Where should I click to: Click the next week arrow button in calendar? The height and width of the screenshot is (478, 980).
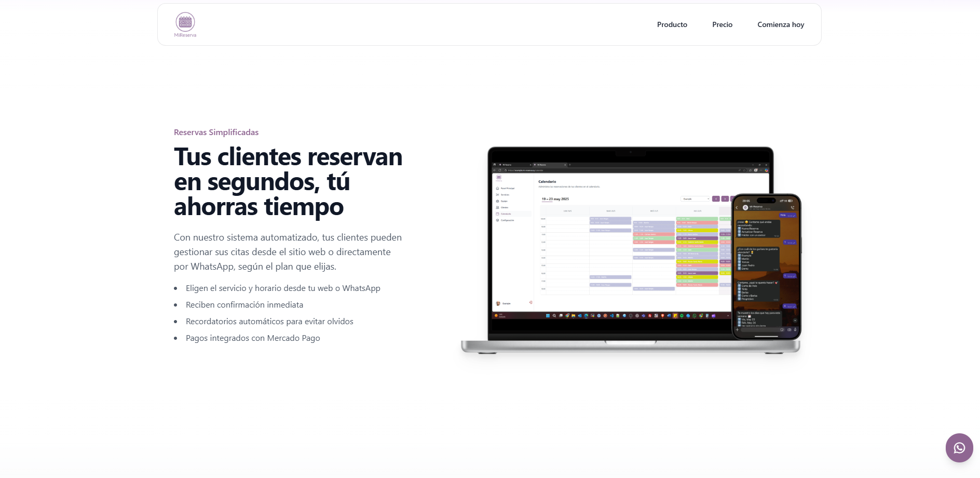point(725,199)
